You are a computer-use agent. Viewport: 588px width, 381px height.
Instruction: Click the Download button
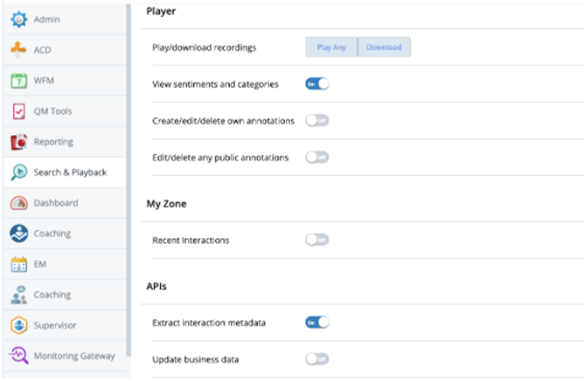click(x=384, y=47)
